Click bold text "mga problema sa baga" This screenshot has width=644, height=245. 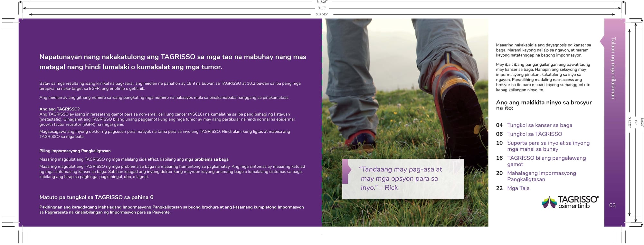[x=207, y=159]
